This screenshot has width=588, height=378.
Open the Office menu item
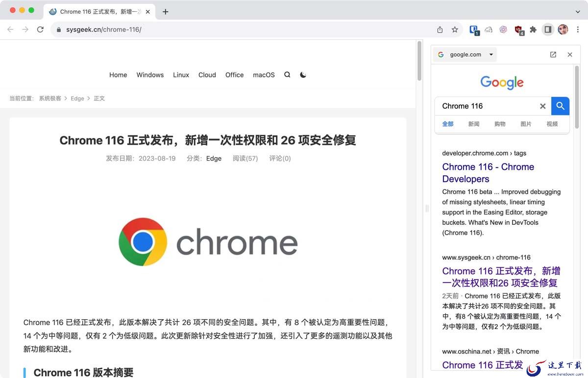[x=234, y=75]
